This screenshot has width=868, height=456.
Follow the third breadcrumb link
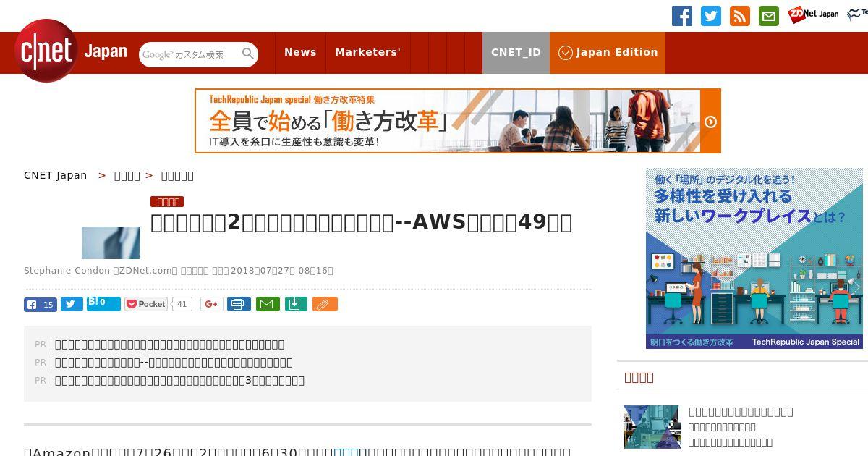pos(177,176)
